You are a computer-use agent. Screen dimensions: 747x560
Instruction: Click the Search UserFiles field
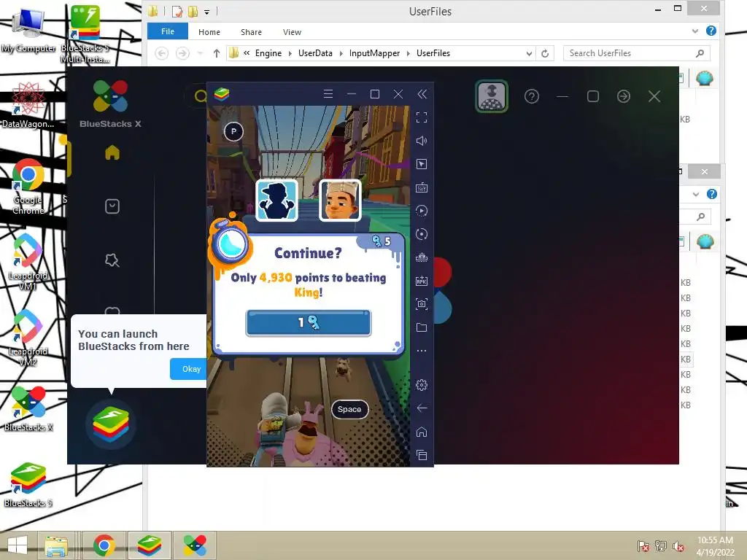tap(636, 53)
